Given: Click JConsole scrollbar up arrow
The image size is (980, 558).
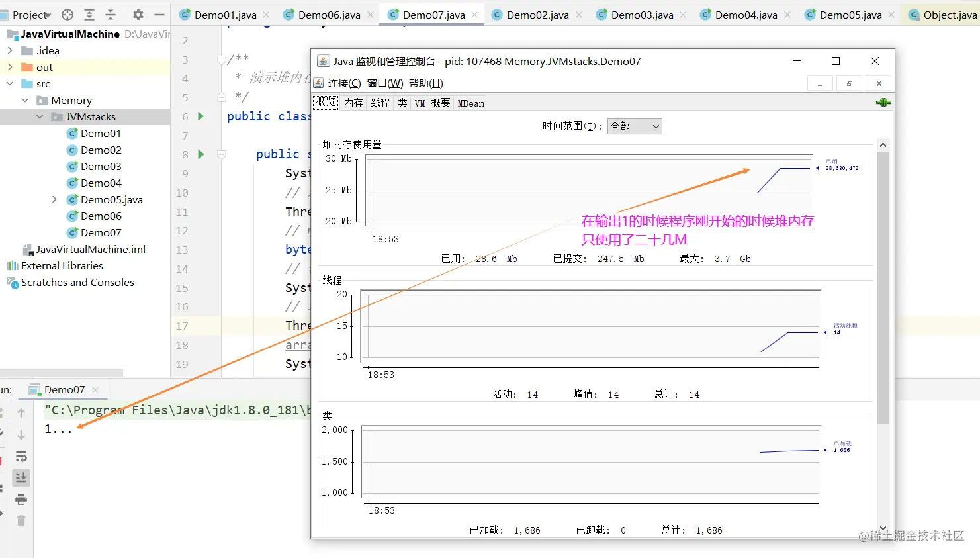Looking at the screenshot, I should click(x=883, y=145).
